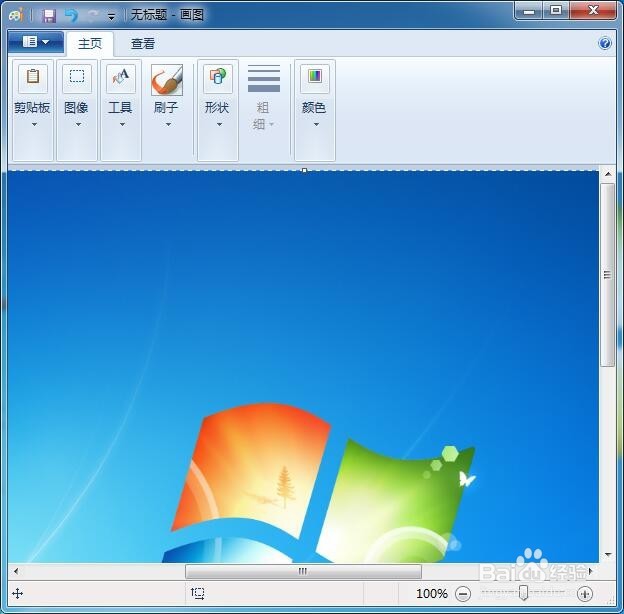The width and height of the screenshot is (624, 614).
Task: Open Customize Quick Access Toolbar dropdown
Action: point(111,17)
